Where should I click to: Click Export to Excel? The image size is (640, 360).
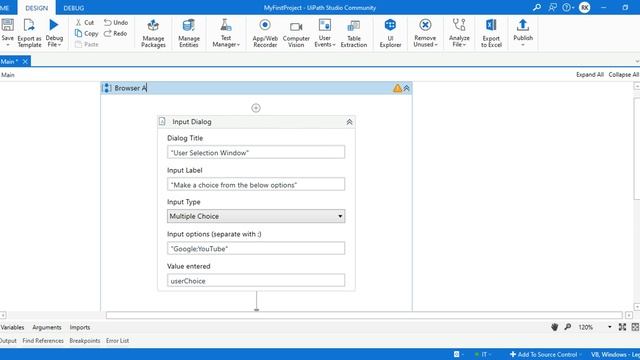(x=491, y=33)
